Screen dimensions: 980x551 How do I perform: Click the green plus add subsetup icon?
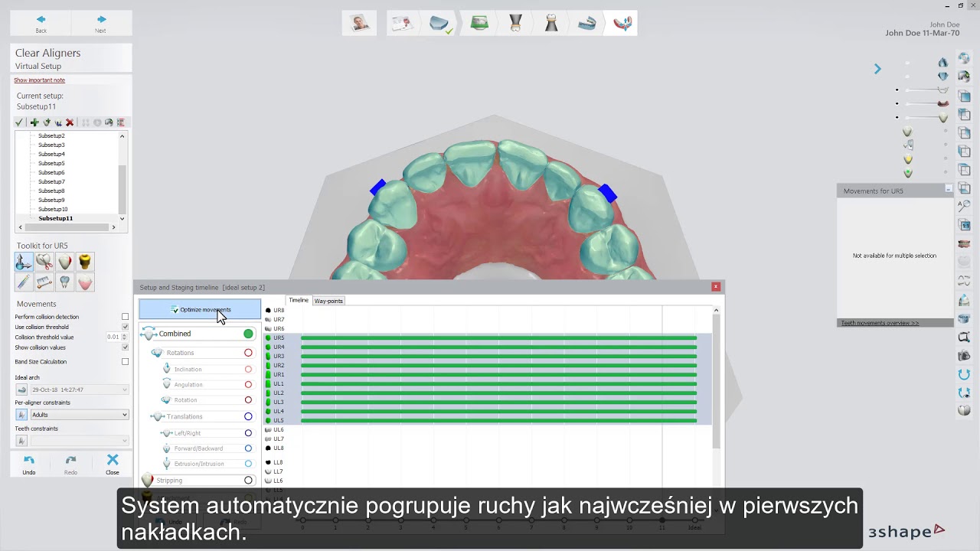pos(34,122)
